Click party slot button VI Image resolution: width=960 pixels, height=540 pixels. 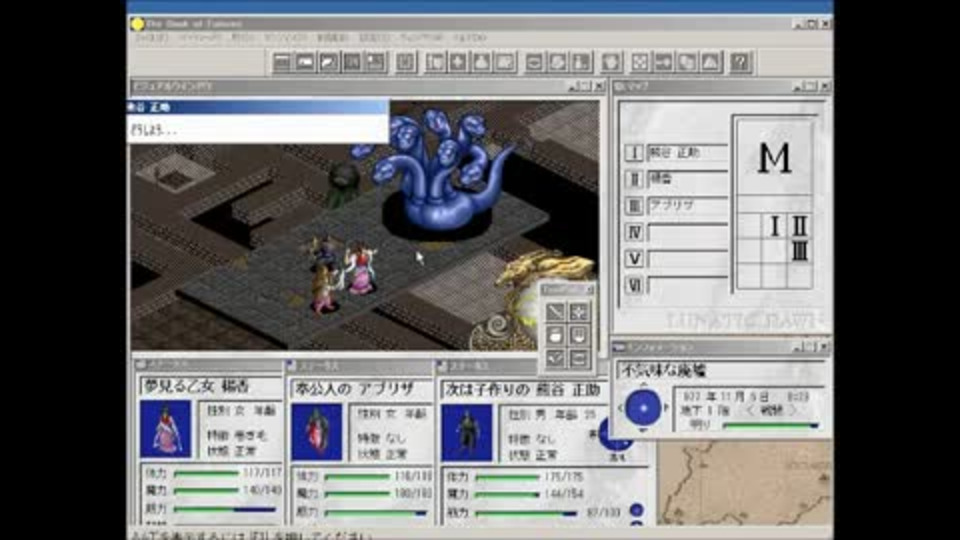634,285
